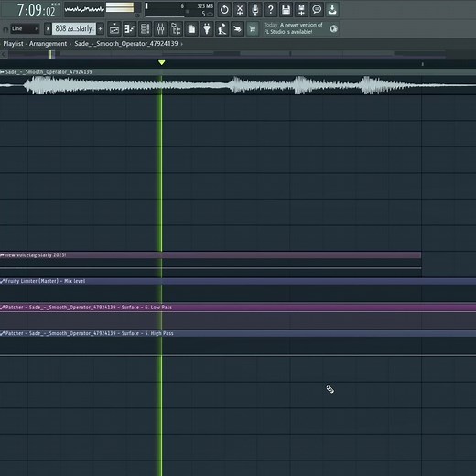This screenshot has height=476, width=476.
Task: Save the project with the floppy icon
Action: (x=286, y=10)
